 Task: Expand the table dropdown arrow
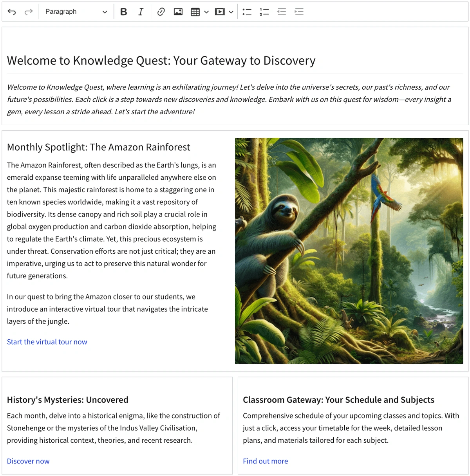coord(206,12)
